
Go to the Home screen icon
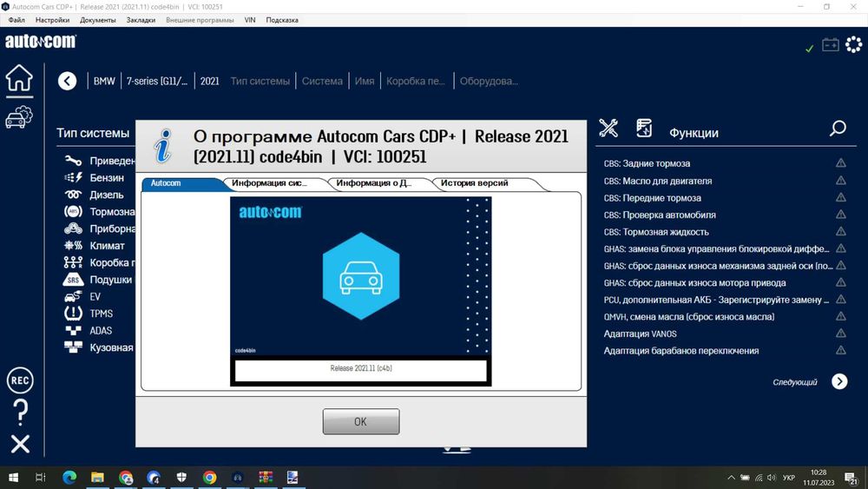19,78
